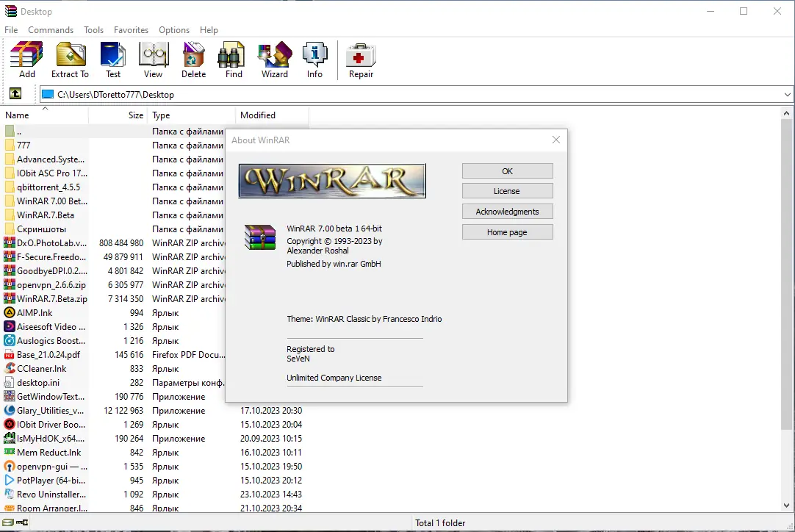
Task: Select the Aiseesoft Video shortcut icon
Action: (9, 326)
